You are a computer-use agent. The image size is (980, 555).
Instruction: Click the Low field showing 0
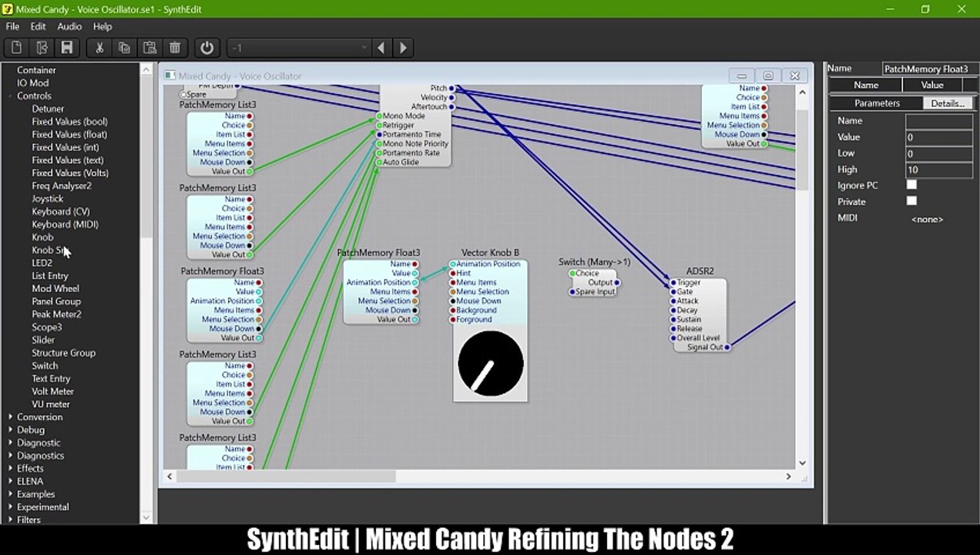coord(938,153)
